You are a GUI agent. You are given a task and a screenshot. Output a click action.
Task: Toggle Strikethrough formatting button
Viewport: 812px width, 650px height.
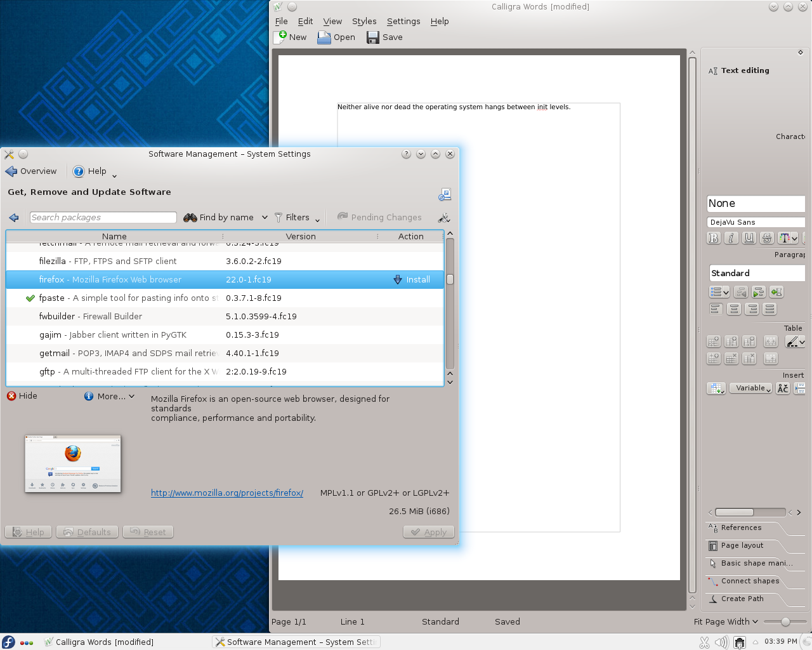767,238
